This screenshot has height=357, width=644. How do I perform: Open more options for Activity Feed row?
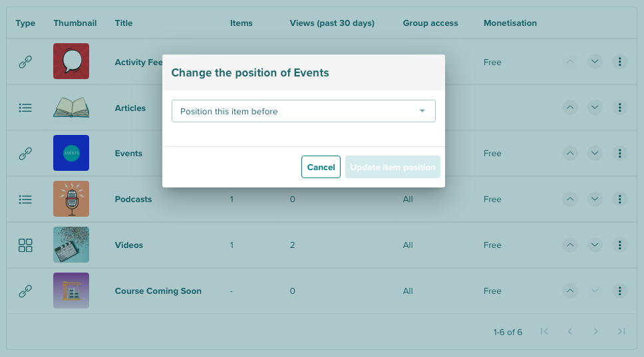tap(620, 62)
